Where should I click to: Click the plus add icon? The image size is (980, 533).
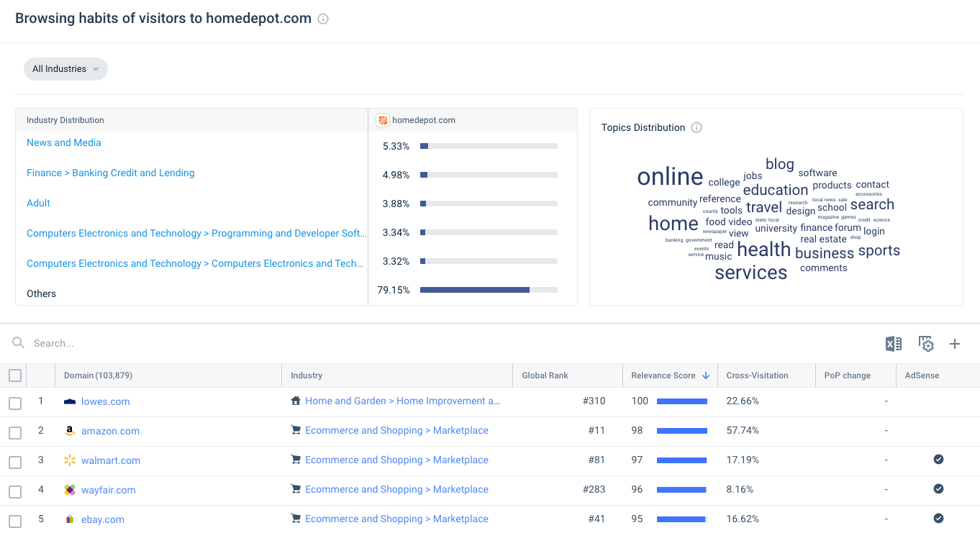(x=955, y=344)
